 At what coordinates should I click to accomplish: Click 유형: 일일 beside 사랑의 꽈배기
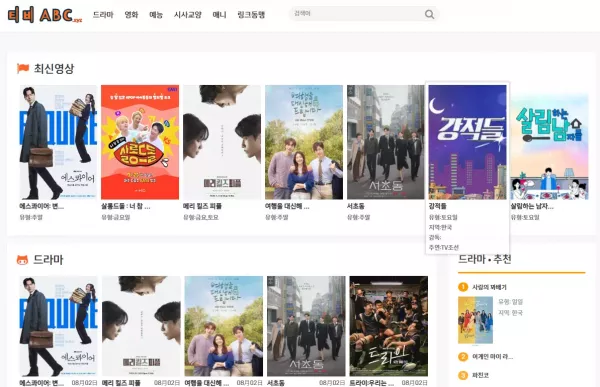pyautogui.click(x=510, y=302)
